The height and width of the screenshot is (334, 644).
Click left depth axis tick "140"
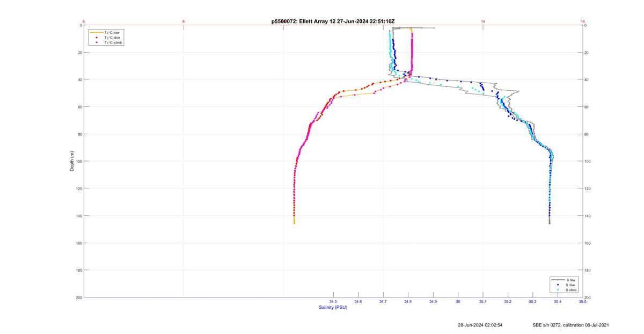click(x=79, y=216)
